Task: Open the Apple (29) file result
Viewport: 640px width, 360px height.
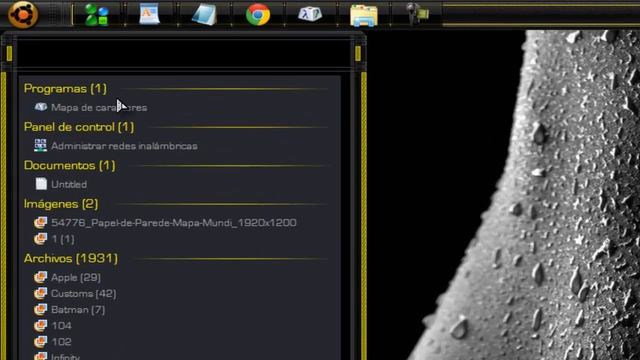Action: [76, 278]
